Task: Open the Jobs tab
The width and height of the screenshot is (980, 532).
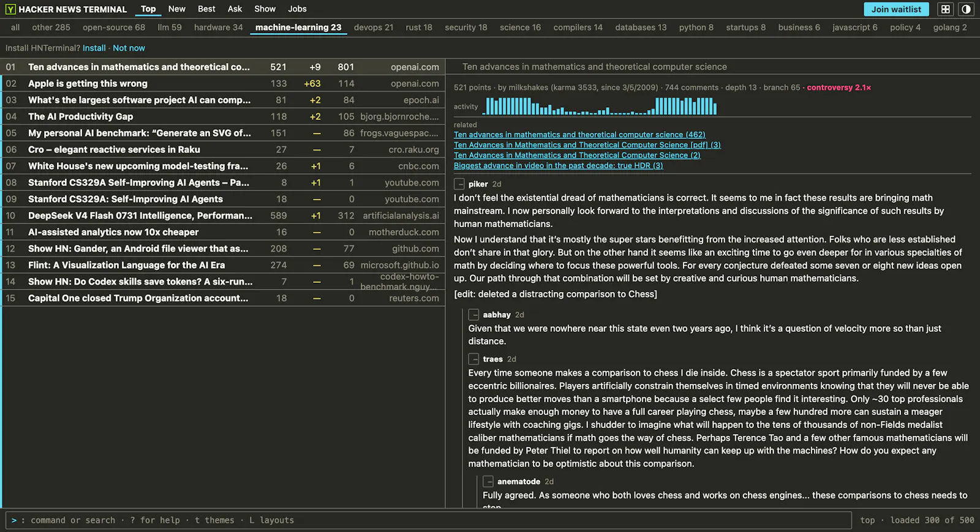Action: 297,9
